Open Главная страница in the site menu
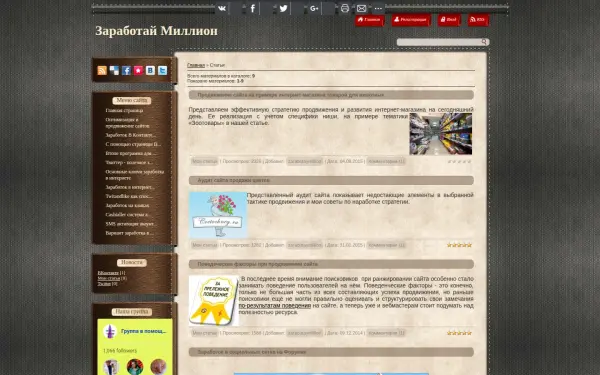 pos(124,111)
